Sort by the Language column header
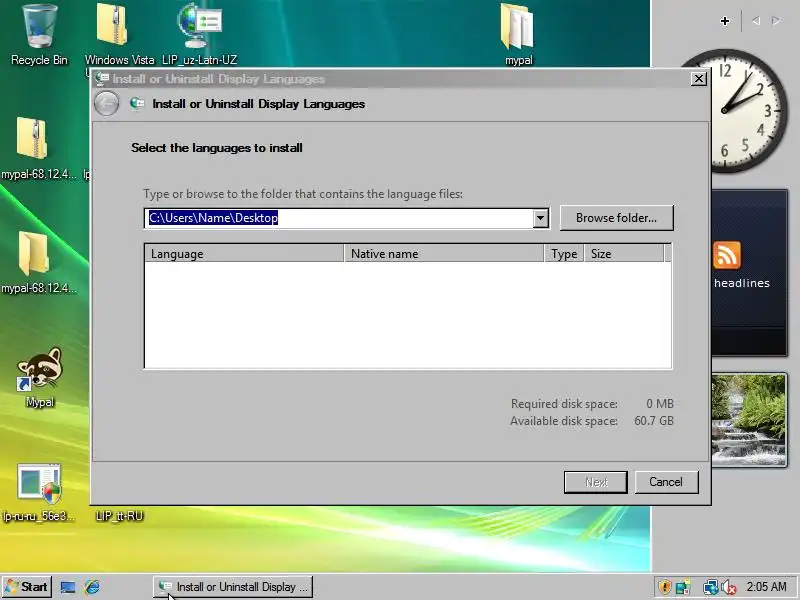 click(x=244, y=254)
